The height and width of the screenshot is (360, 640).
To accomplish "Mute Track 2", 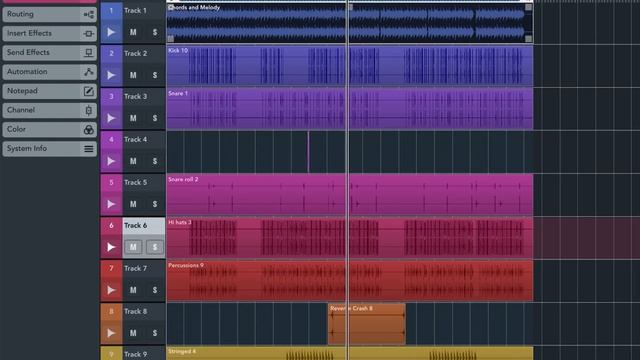I will coord(133,75).
